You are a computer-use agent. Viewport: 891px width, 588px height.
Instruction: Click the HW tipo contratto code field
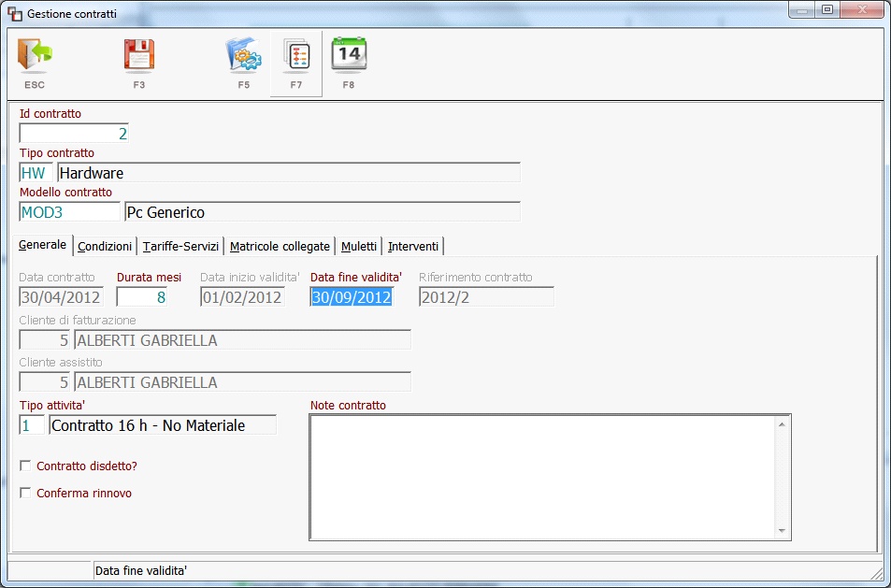tap(36, 173)
